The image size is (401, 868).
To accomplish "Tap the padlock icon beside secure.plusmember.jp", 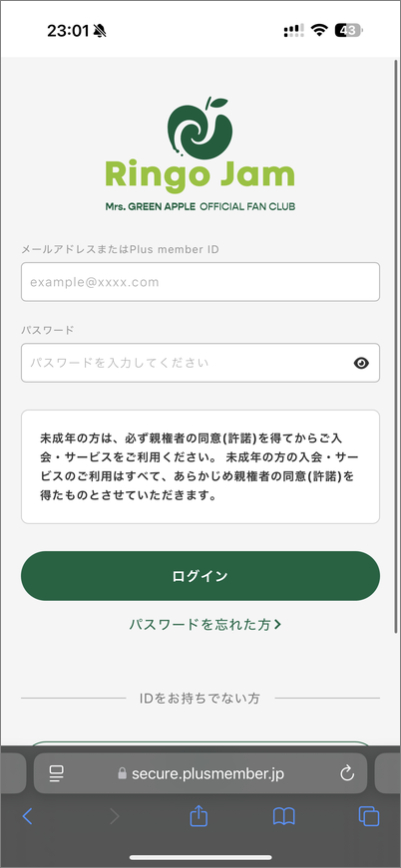I will click(122, 773).
